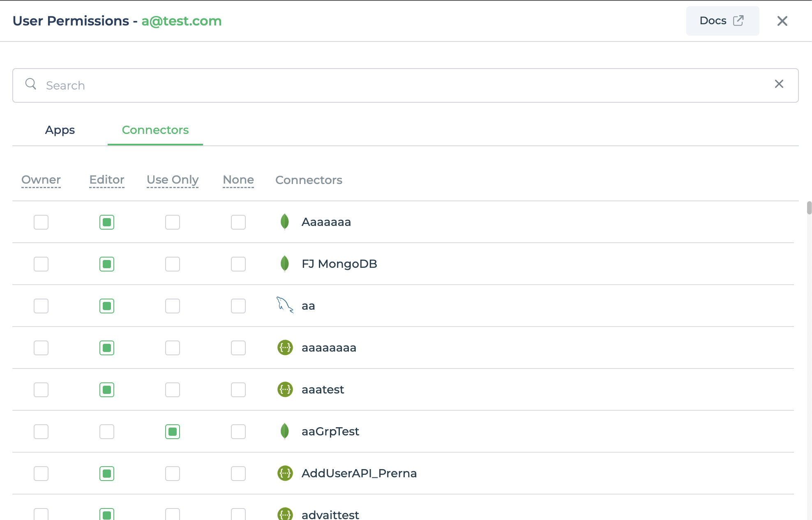Viewport: 812px width, 520px height.
Task: Toggle Editor permission for aaGrpTest connector
Action: 106,431
